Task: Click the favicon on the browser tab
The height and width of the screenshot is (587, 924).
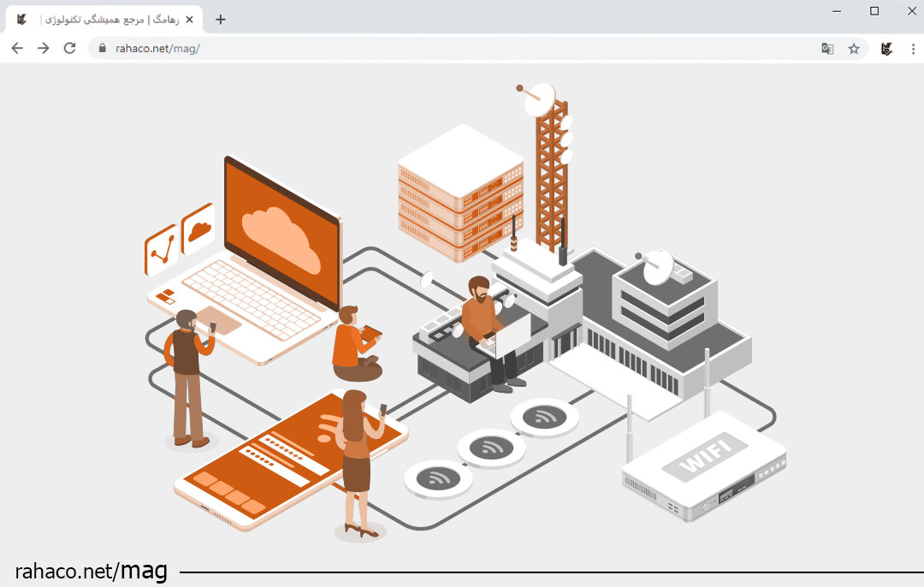Action: coord(21,19)
